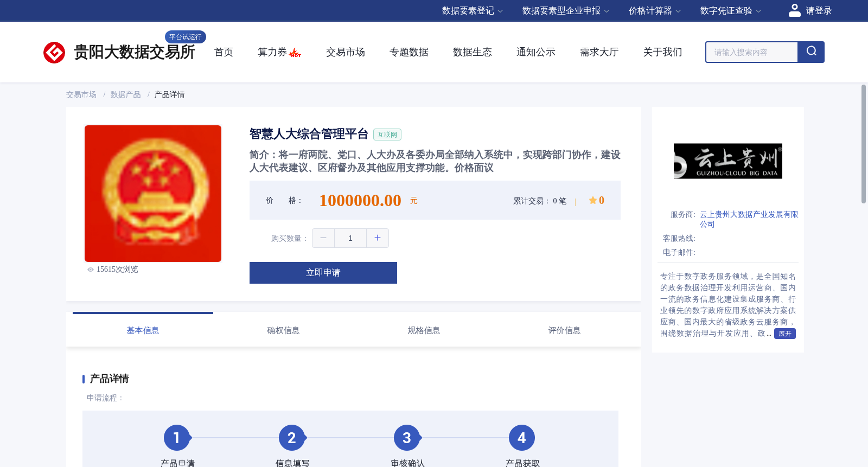Click the 立即申请 button

[x=323, y=273]
